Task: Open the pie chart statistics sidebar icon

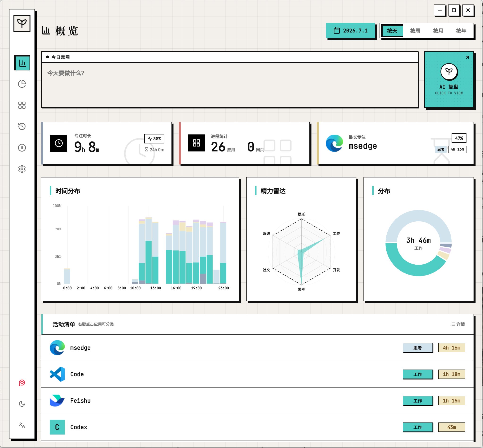Action: (22, 84)
